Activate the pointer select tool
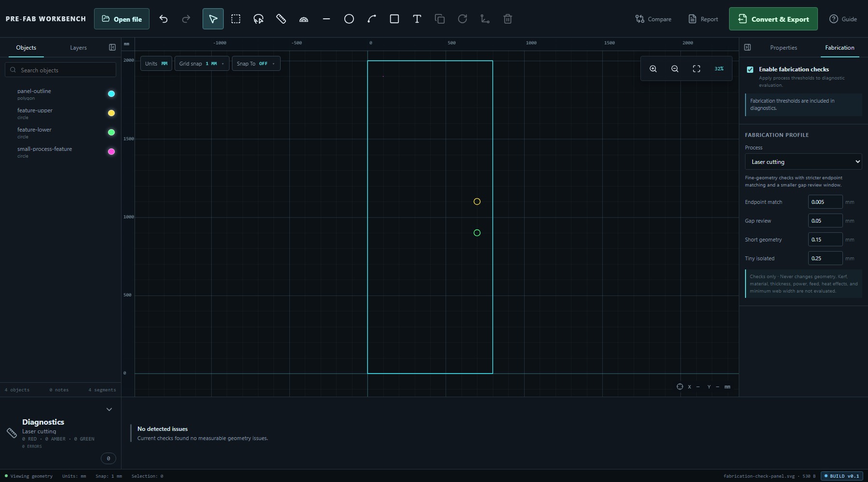The image size is (868, 482). (213, 19)
